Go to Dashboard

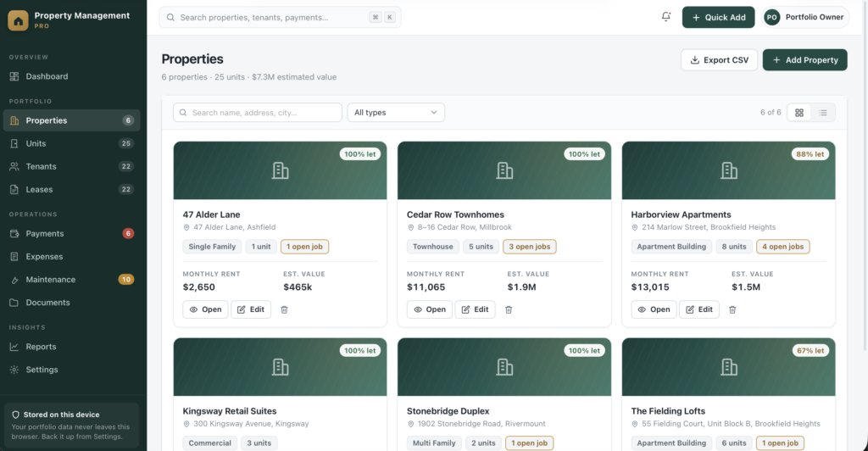coord(71,76)
